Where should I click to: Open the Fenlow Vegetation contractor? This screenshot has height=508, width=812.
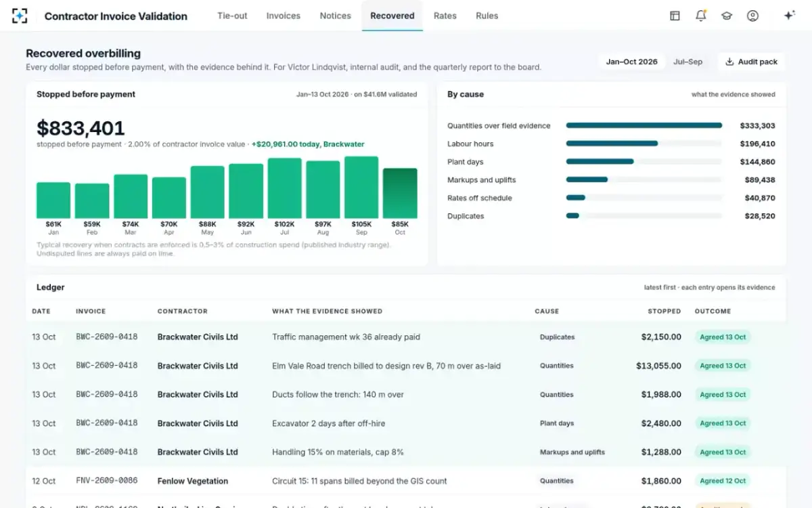193,481
